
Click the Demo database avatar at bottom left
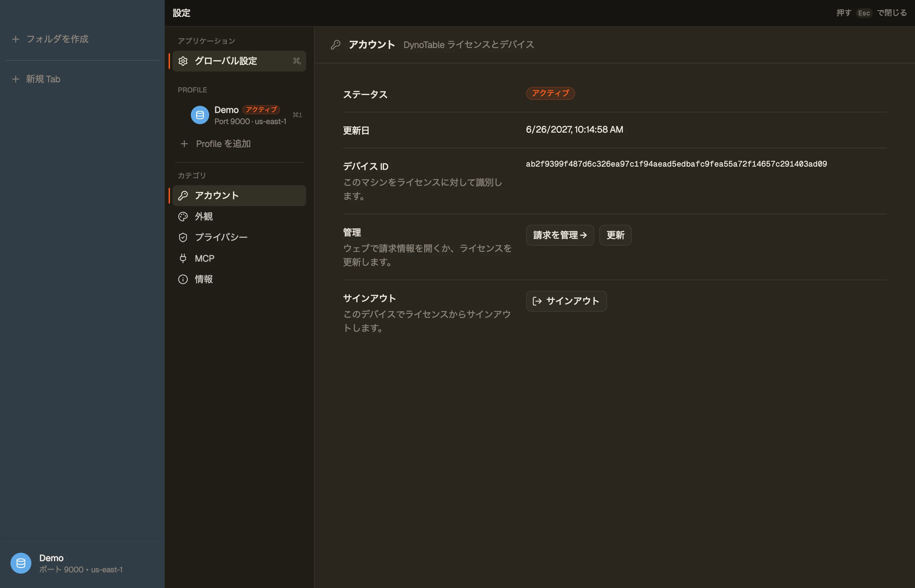[x=21, y=563]
